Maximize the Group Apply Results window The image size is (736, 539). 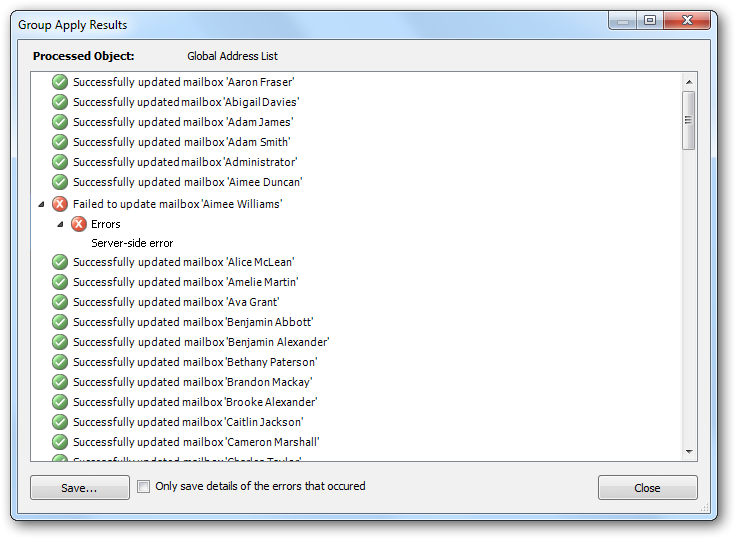[650, 20]
